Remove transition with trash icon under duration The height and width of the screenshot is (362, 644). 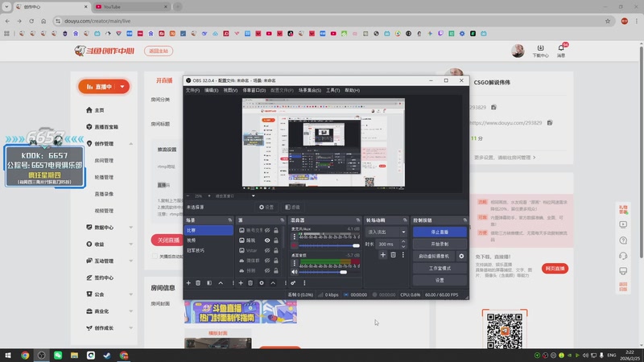click(x=393, y=255)
